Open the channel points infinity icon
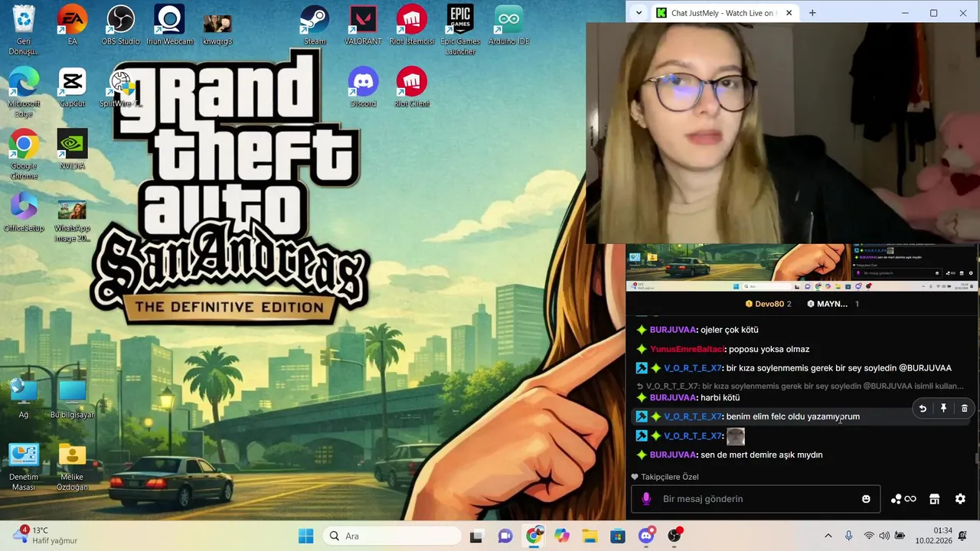Viewport: 980px width, 551px height. [x=903, y=499]
